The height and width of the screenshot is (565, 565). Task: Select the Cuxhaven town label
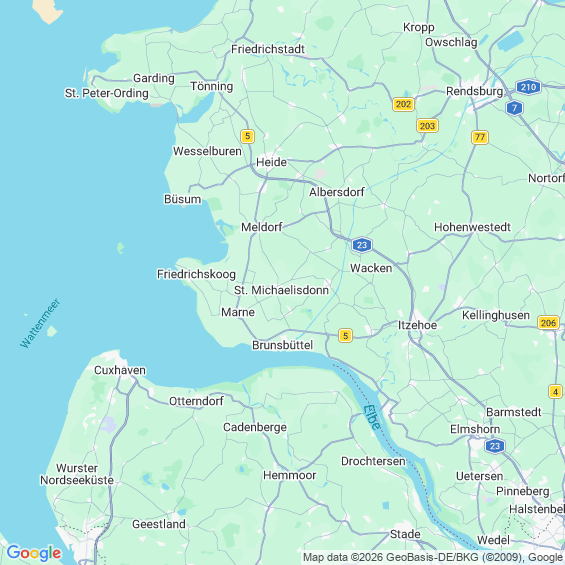pyautogui.click(x=120, y=370)
